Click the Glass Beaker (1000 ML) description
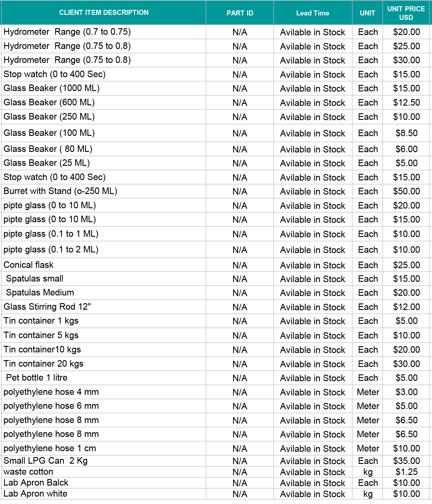The height and width of the screenshot is (504, 432). pyautogui.click(x=52, y=88)
